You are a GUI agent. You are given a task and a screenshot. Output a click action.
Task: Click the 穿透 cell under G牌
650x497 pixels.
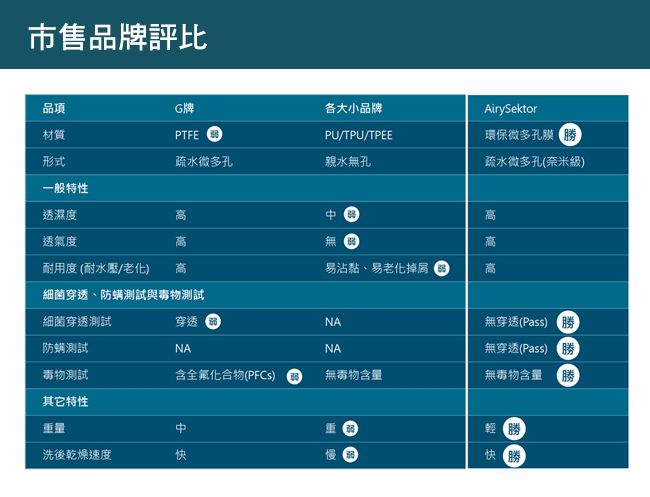coord(186,322)
